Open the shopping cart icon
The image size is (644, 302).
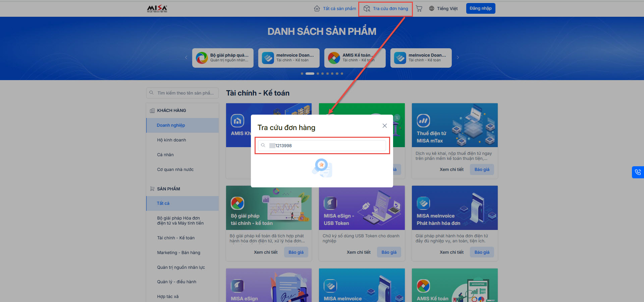click(x=419, y=8)
